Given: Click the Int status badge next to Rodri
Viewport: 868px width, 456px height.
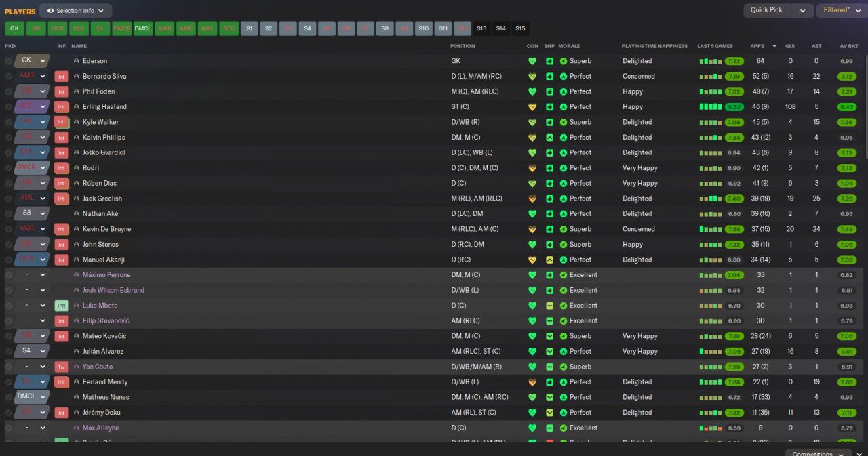Looking at the screenshot, I should click(62, 168).
